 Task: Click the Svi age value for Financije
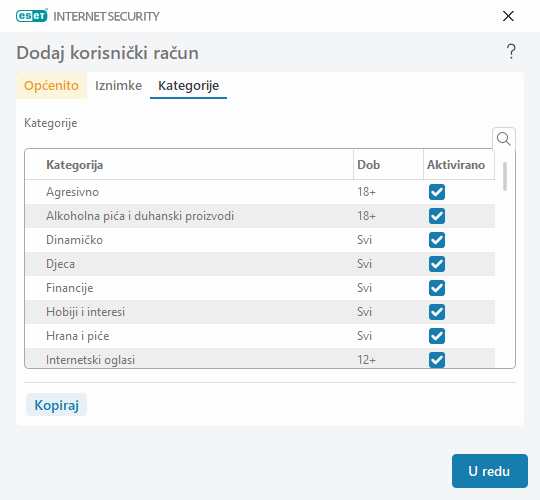(364, 288)
